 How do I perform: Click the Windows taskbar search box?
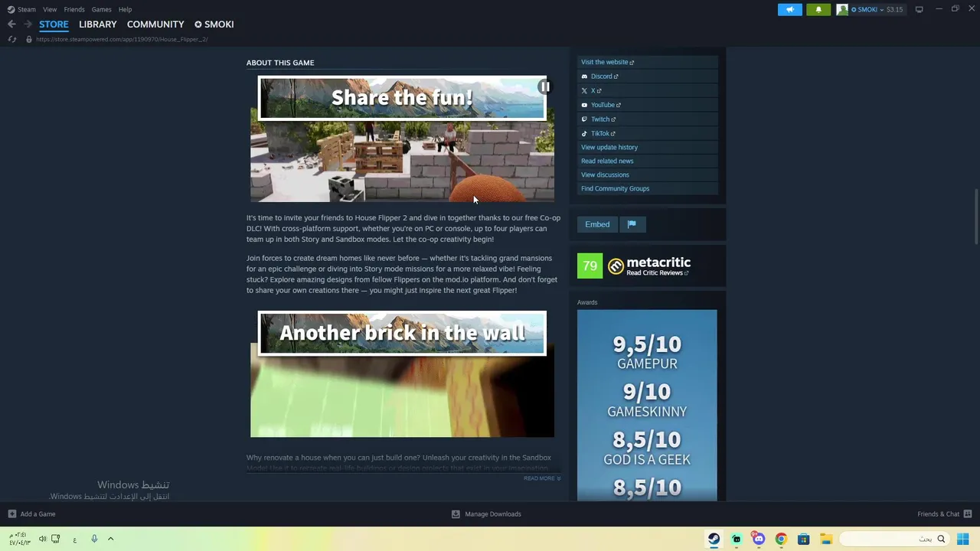(x=895, y=539)
